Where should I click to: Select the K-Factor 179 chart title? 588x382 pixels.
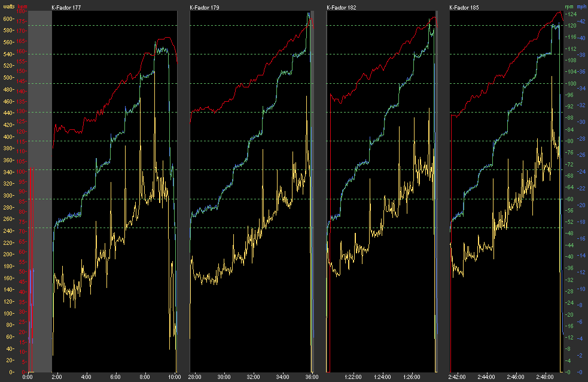click(x=205, y=8)
